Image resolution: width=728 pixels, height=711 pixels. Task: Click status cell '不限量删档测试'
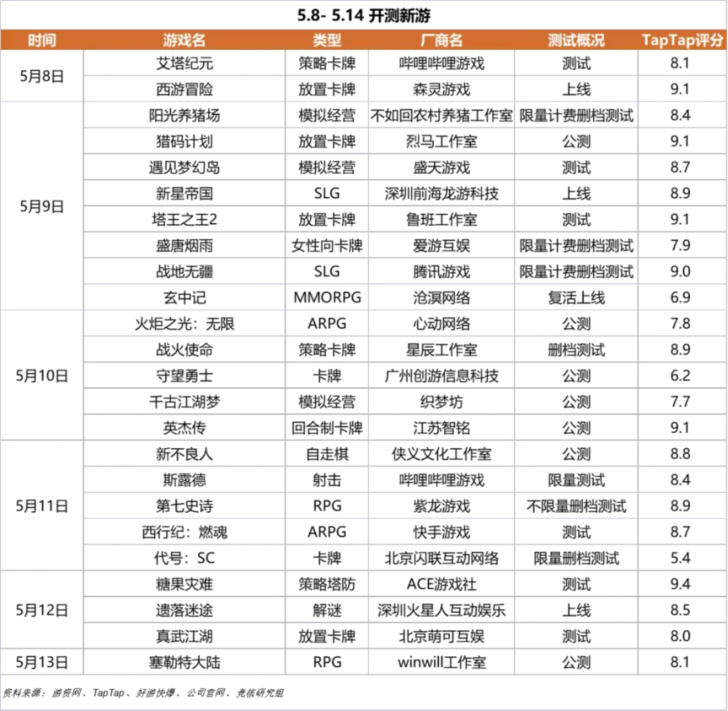coord(576,505)
